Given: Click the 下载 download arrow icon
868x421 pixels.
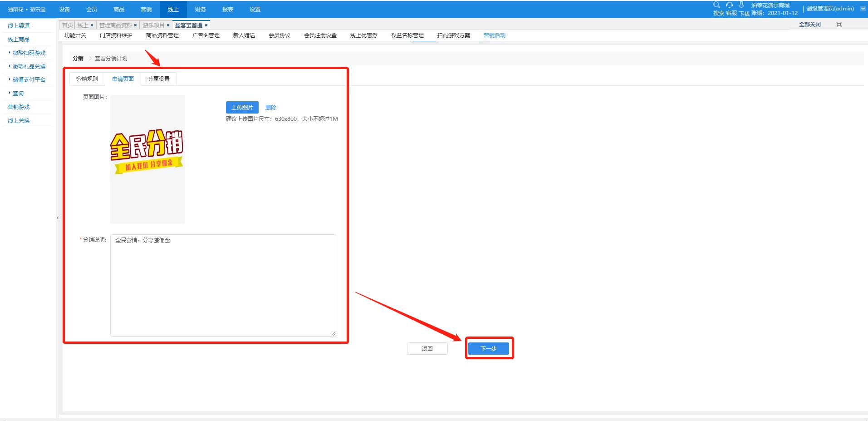Looking at the screenshot, I should coord(741,5).
